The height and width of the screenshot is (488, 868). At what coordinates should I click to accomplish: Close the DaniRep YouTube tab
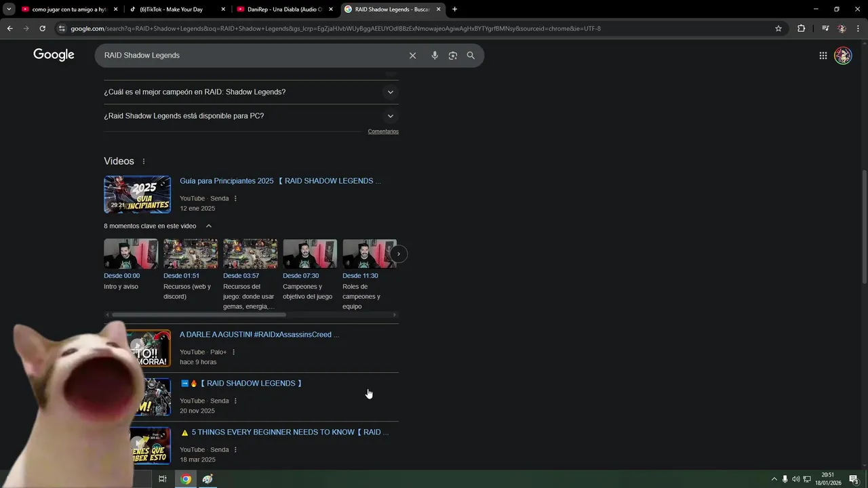[x=331, y=9]
